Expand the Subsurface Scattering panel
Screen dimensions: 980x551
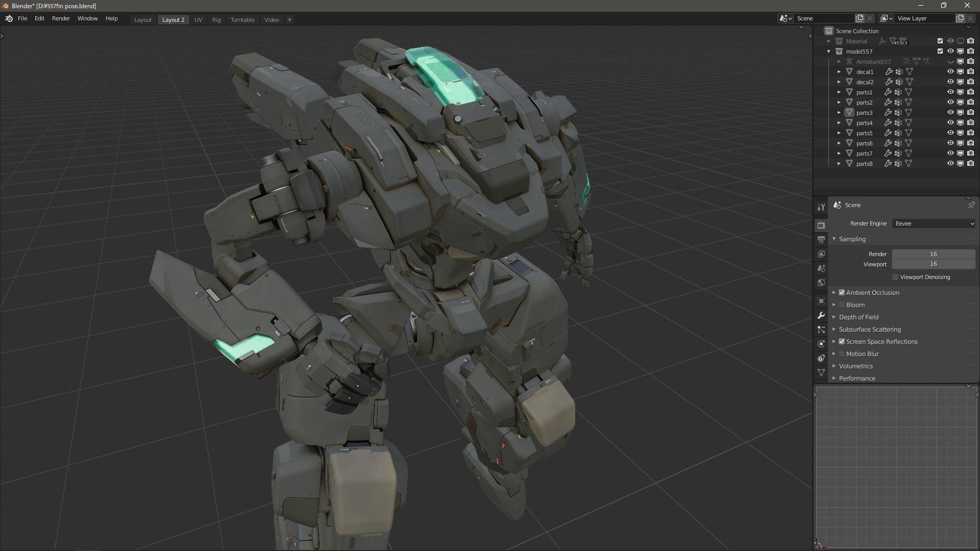(834, 330)
